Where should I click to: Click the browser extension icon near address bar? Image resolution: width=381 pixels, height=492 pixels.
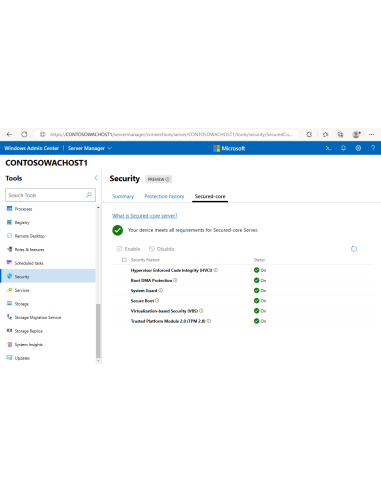click(x=309, y=134)
